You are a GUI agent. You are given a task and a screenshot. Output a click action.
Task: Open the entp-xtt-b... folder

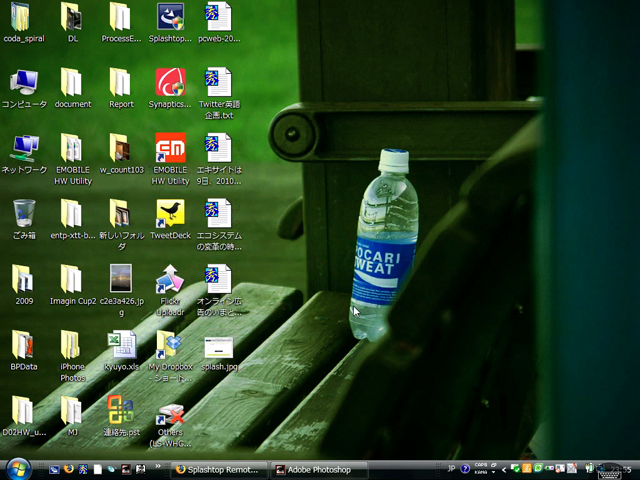tap(72, 213)
